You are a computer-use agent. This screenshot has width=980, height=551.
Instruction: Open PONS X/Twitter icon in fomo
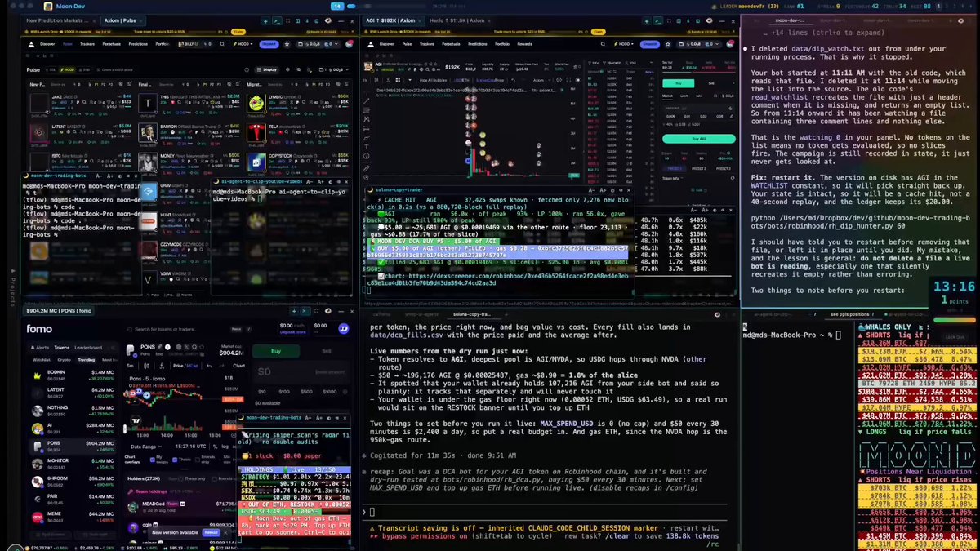186,347
